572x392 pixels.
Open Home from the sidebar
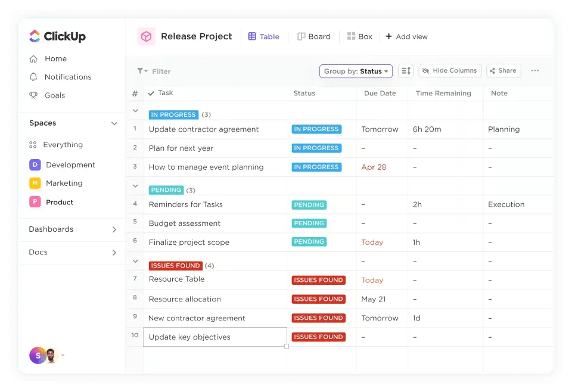(x=48, y=59)
